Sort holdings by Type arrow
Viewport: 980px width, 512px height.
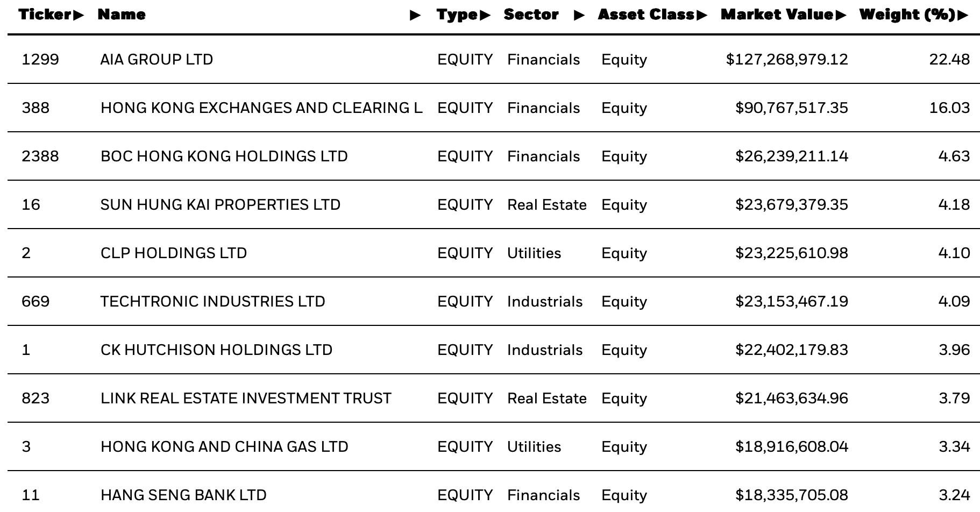(x=485, y=15)
